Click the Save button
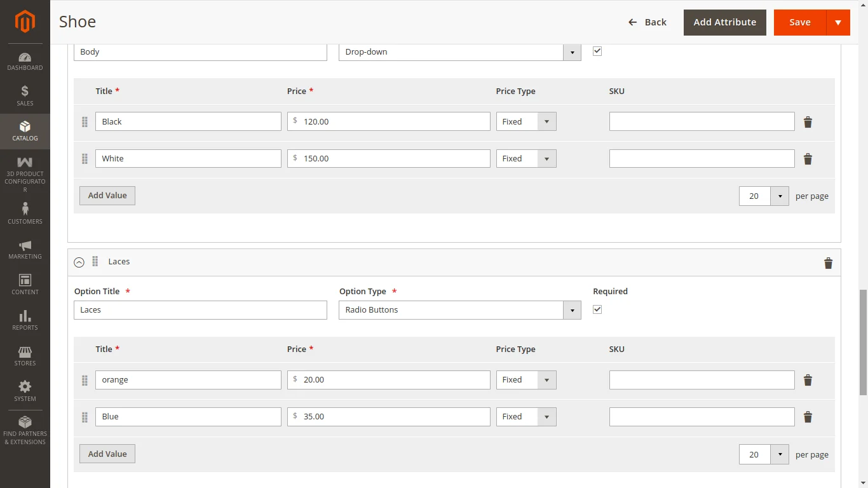The image size is (868, 488). (x=799, y=22)
